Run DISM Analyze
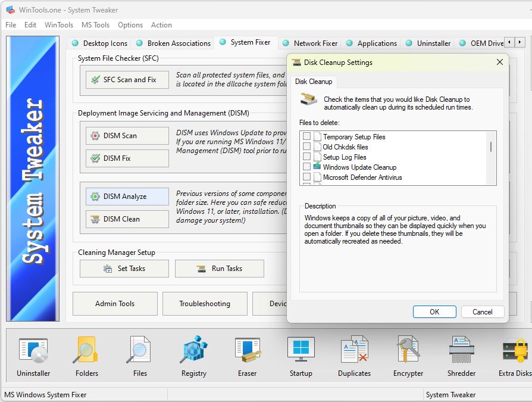Viewport: 532px width, 402px height. [127, 197]
